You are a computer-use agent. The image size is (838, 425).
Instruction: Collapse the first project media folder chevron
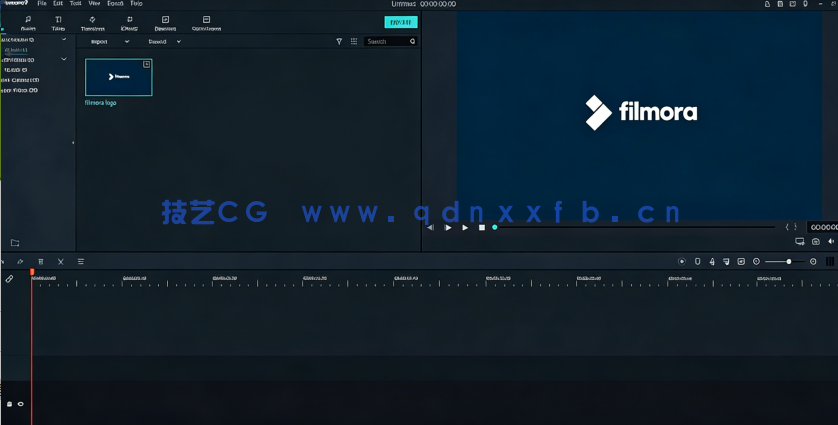63,40
